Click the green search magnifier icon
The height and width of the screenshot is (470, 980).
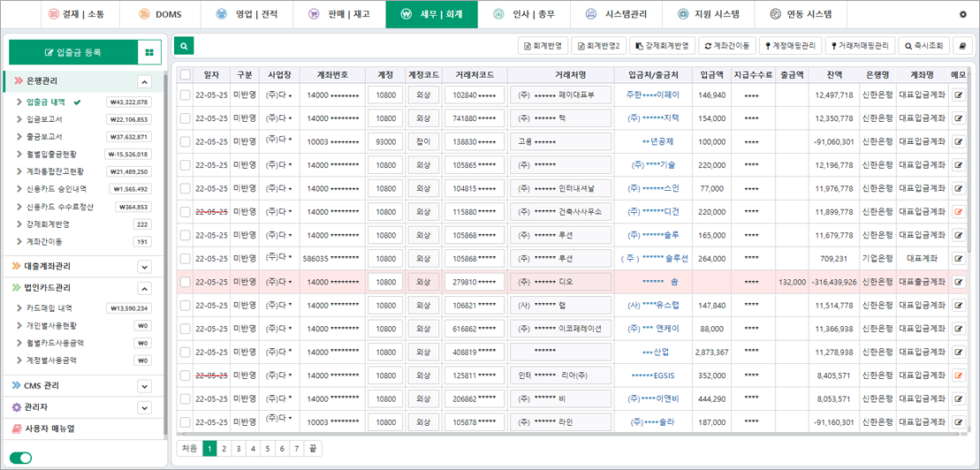185,46
